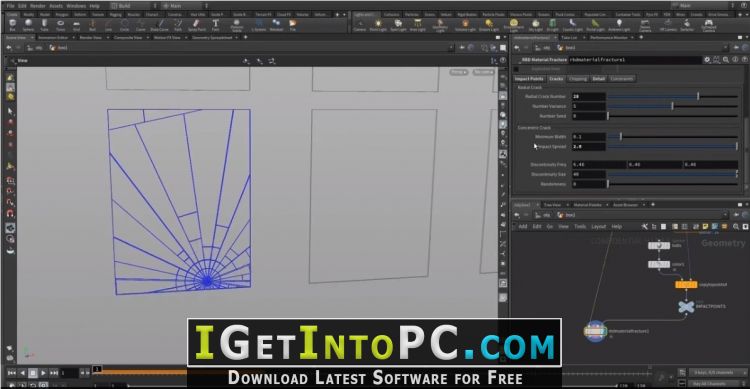
Task: Click the Font tool in the Create shelf
Action: (x=216, y=25)
